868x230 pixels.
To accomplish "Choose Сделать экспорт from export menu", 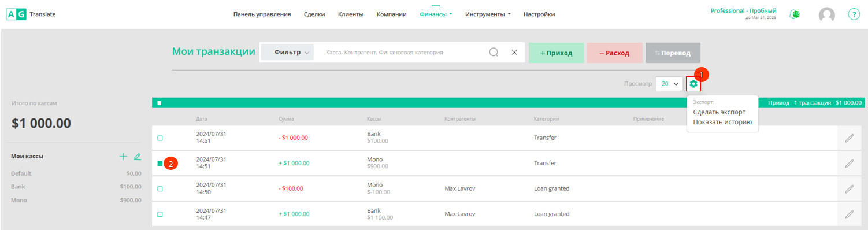I will 719,112.
